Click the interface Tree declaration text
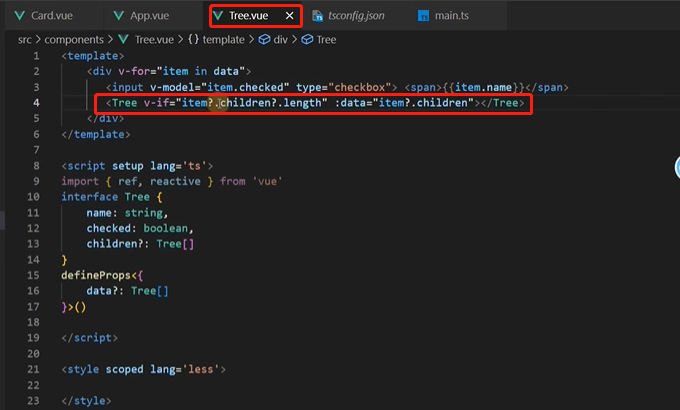Viewport: 680px width, 410px height. pyautogui.click(x=105, y=197)
